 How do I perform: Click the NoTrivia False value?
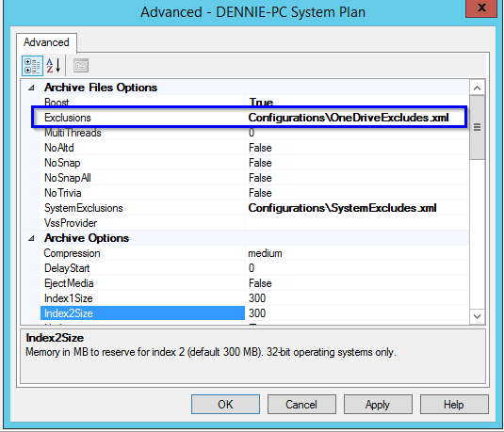click(x=260, y=193)
